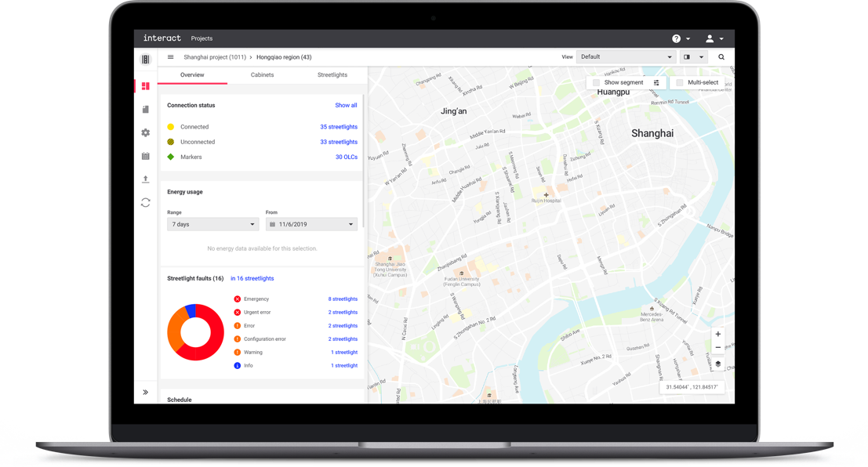Switch to the Overview tab

192,74
